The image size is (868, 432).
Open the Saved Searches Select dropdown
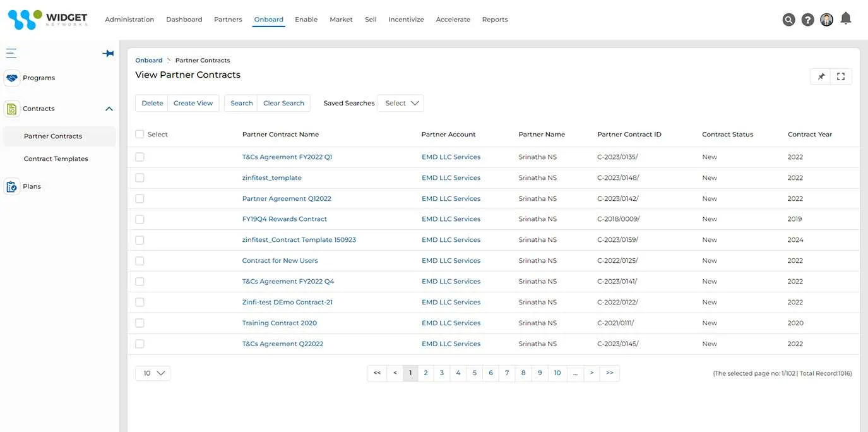pyautogui.click(x=400, y=103)
